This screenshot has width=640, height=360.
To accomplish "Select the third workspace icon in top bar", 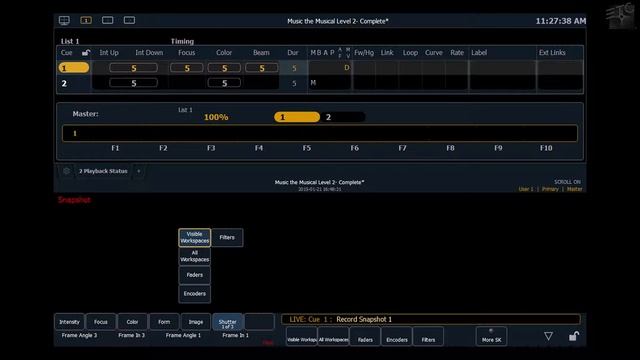I will coord(129,20).
